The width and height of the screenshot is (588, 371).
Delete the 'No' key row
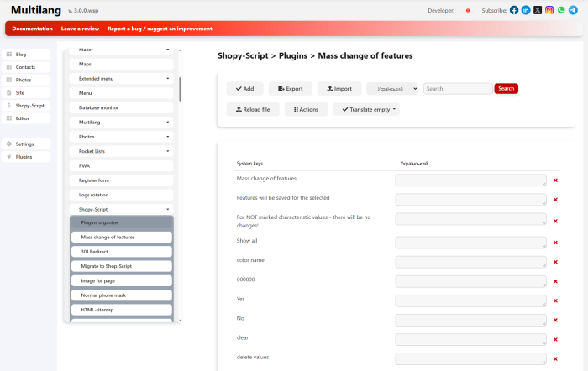[x=555, y=320]
